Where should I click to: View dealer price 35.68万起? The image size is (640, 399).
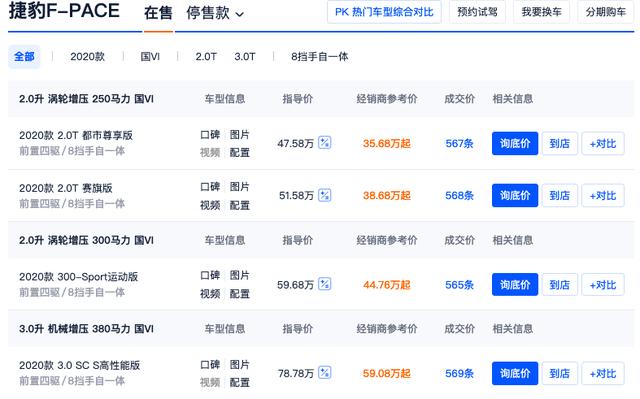387,143
